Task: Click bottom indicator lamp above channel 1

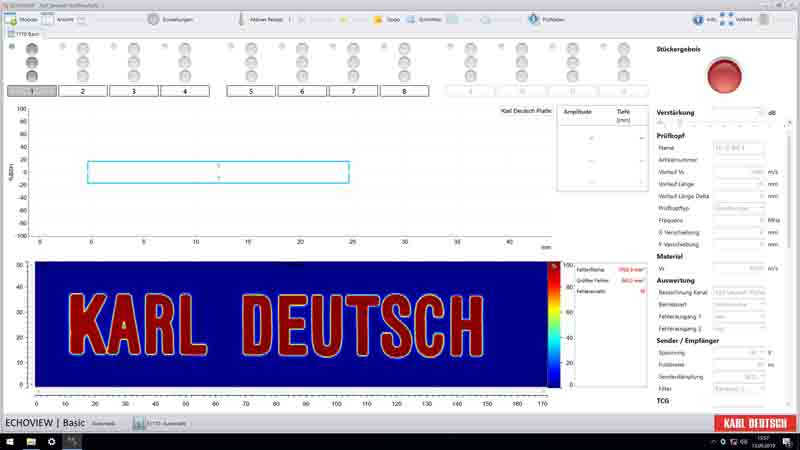Action: (32, 76)
